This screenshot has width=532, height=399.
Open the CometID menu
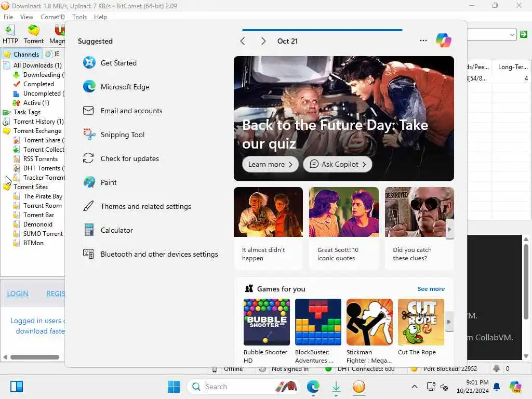pyautogui.click(x=52, y=17)
